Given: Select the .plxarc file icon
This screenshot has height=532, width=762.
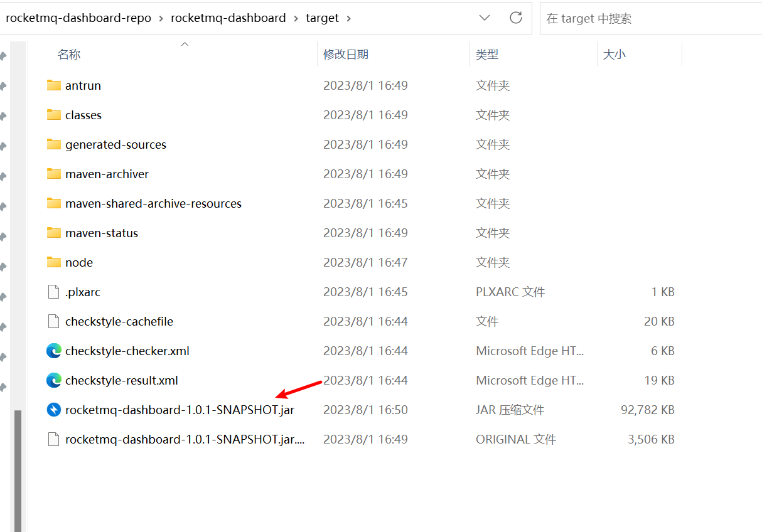Looking at the screenshot, I should click(54, 292).
